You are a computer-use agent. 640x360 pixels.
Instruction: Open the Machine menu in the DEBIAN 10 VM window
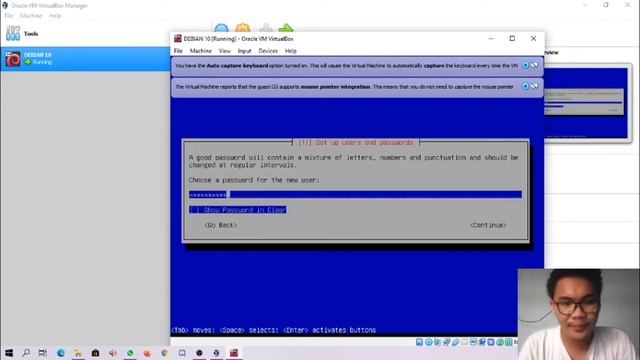200,51
